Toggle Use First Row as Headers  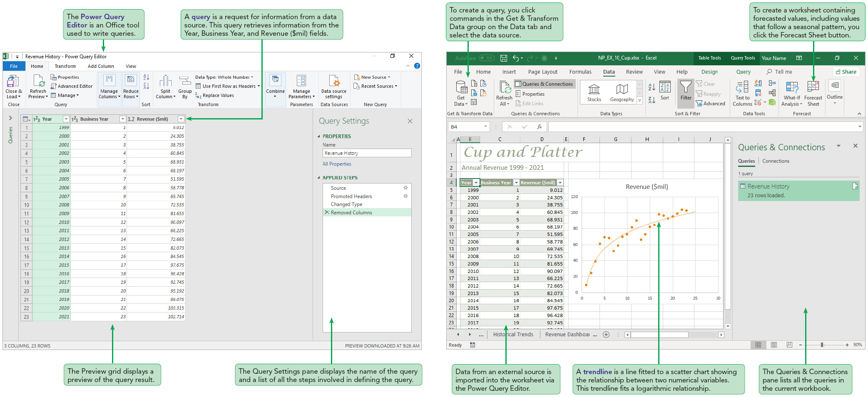[228, 86]
